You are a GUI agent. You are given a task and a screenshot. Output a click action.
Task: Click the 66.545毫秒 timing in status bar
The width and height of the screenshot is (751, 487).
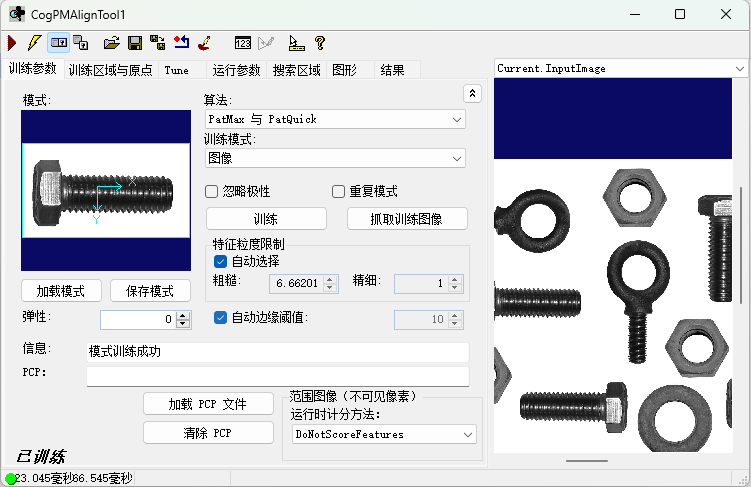(102, 478)
